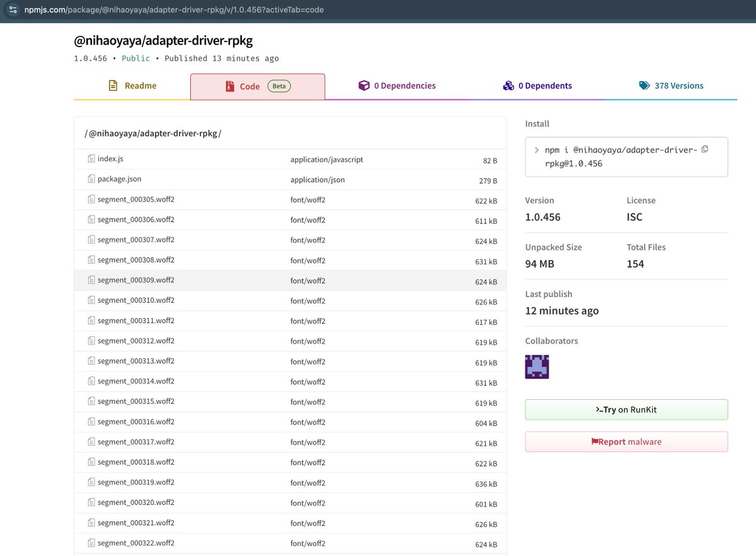Click file icon beside segment_000314.woff2

point(91,380)
